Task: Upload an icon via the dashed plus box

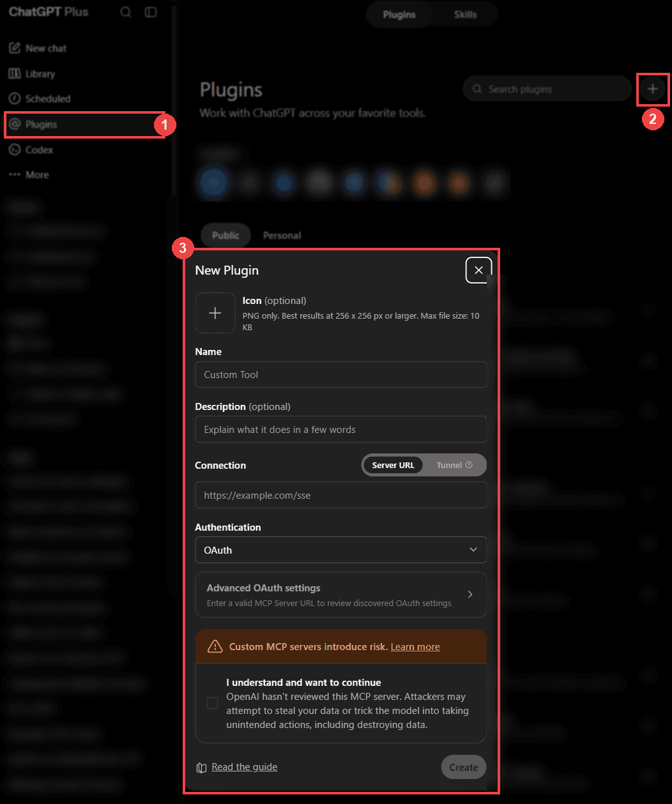Action: [x=215, y=313]
